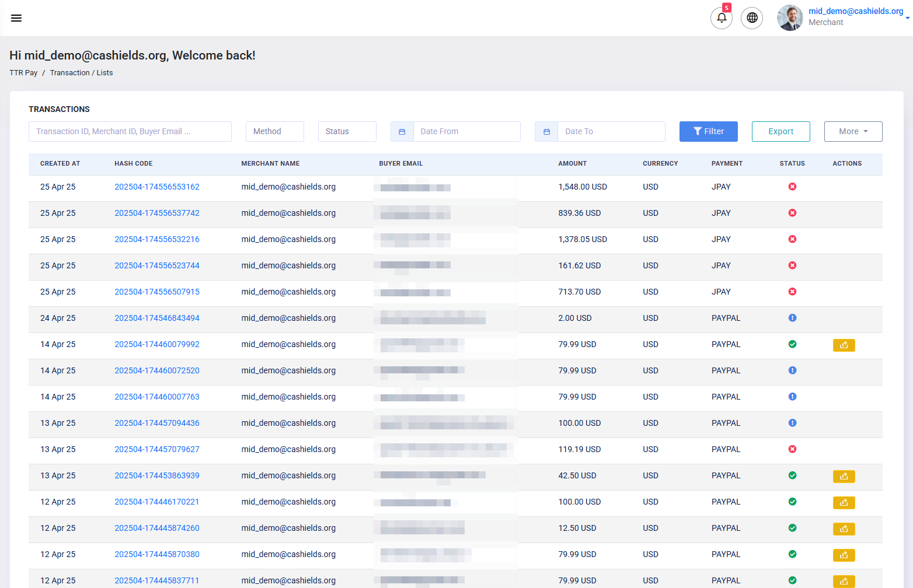
Task: Open the Status dropdown
Action: point(347,131)
